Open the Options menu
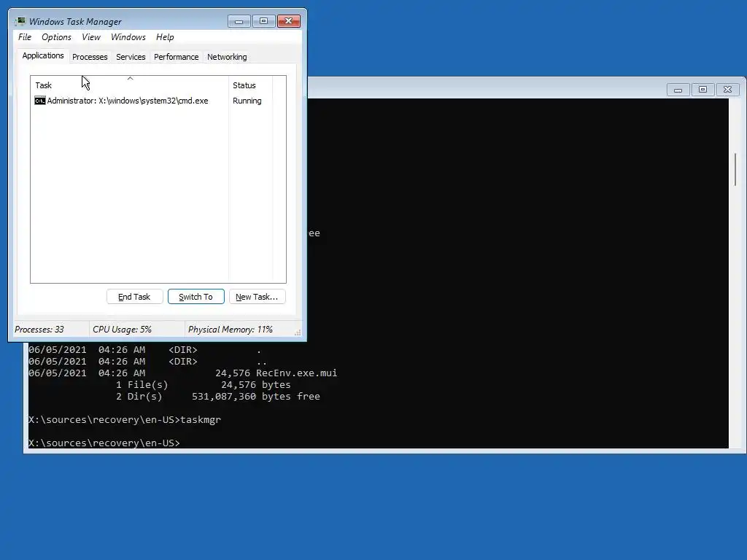 56,37
